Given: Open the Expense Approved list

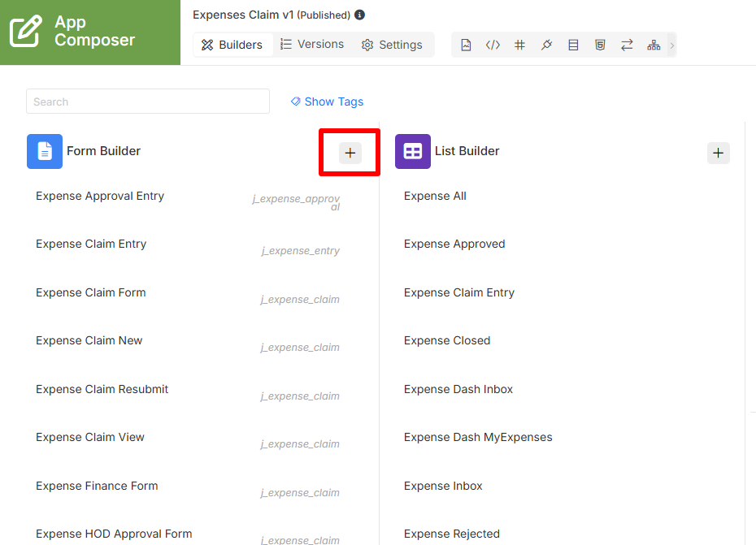Looking at the screenshot, I should pyautogui.click(x=454, y=244).
